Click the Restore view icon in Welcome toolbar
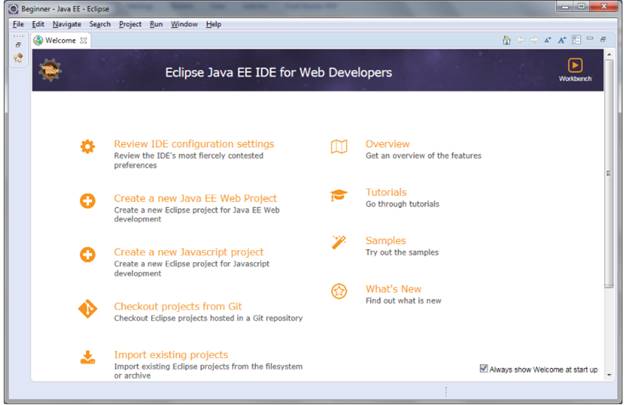The image size is (624, 405). pos(603,39)
